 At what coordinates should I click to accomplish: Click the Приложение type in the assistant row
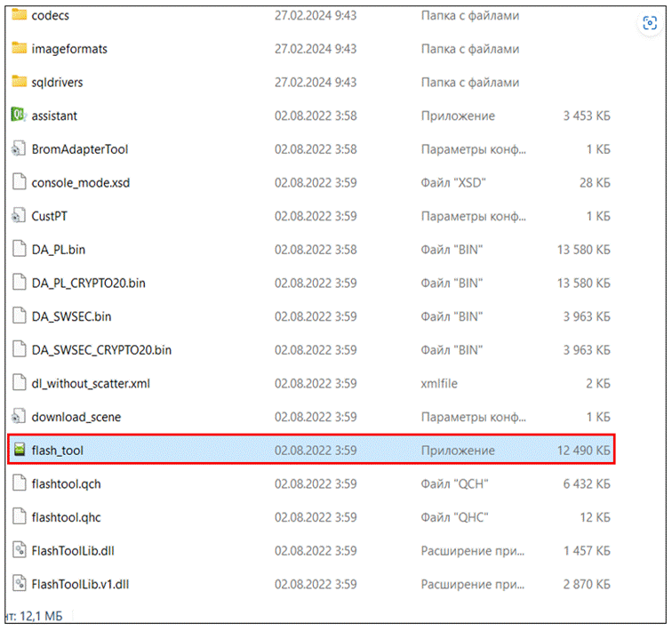[458, 116]
